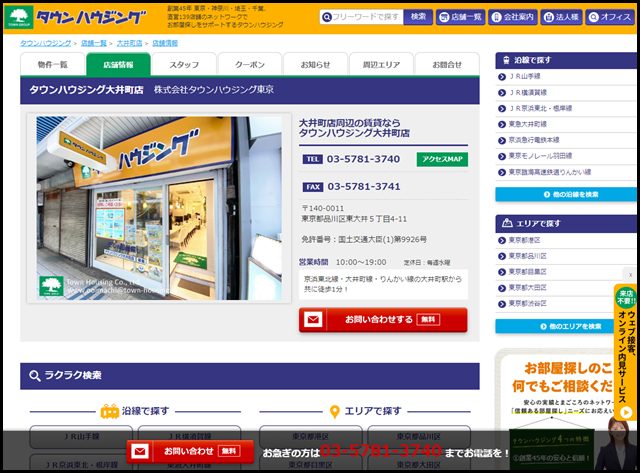
Task: Click the Town Housing tree logo
Action: pyautogui.click(x=18, y=18)
